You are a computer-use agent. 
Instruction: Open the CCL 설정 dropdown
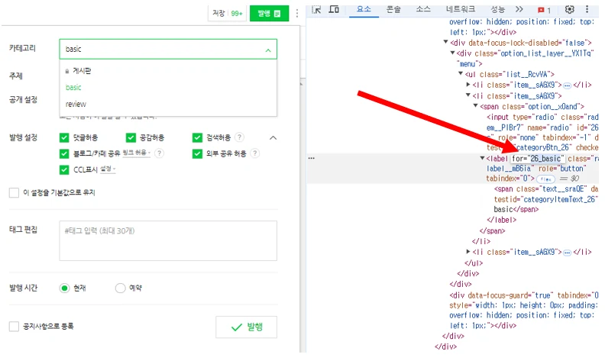tap(108, 169)
